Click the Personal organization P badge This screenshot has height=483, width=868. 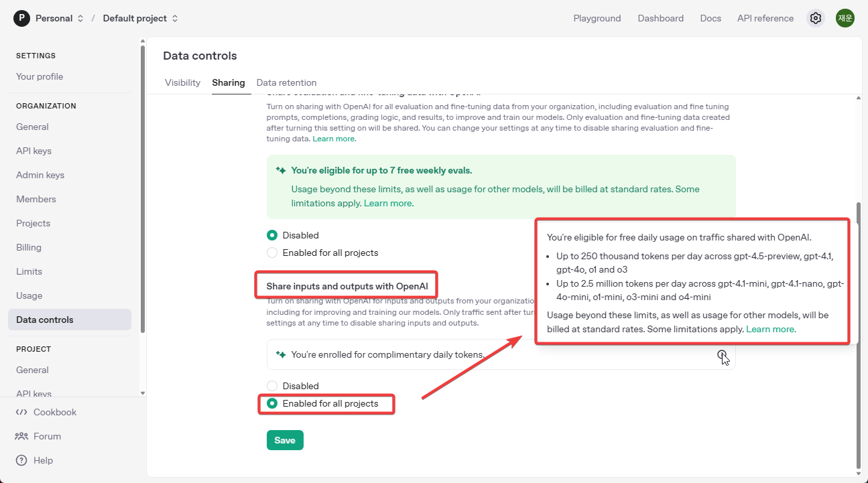(21, 18)
